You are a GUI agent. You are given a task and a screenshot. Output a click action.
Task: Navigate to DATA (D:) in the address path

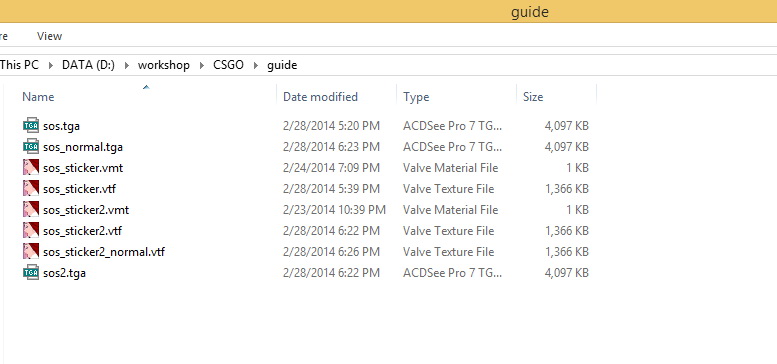pos(88,65)
